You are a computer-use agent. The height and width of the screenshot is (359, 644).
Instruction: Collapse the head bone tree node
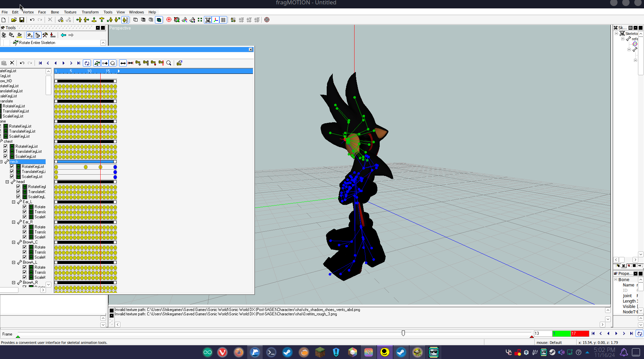click(x=7, y=182)
